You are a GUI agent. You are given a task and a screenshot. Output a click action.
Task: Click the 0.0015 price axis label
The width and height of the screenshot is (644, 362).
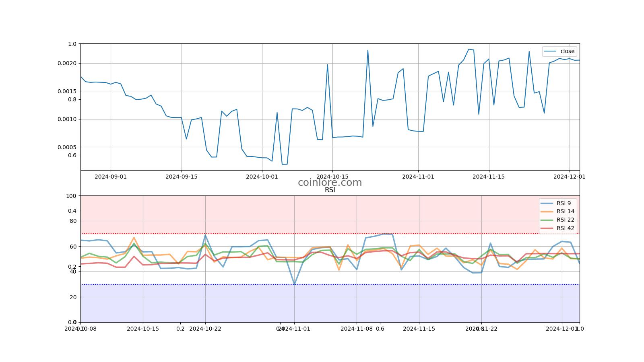67,91
